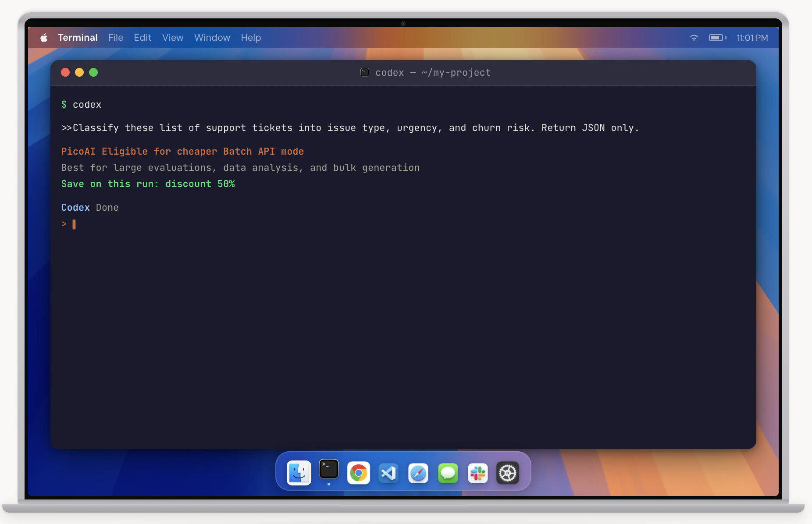Open the Window menu
The height and width of the screenshot is (524, 812).
coord(212,38)
